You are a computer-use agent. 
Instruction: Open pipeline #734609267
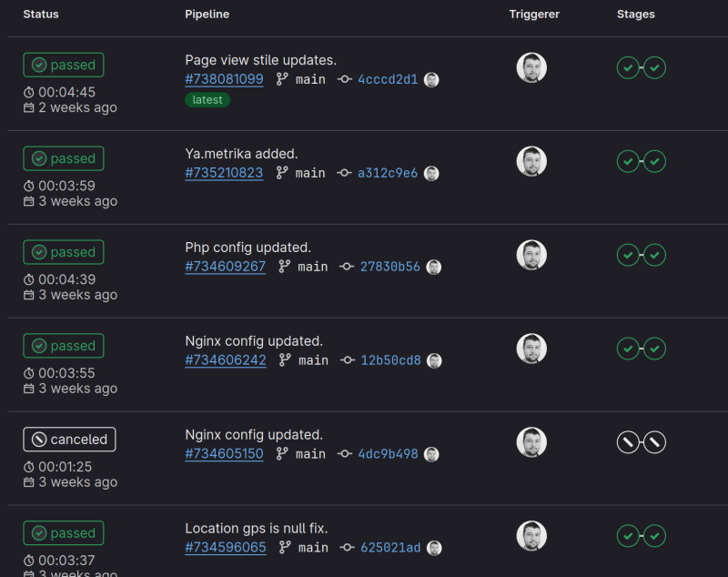tap(225, 267)
